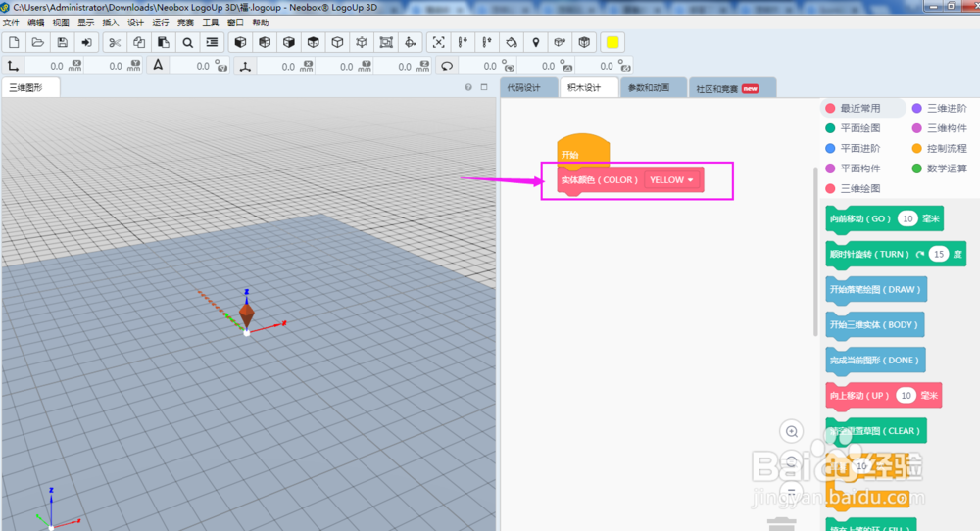
Task: Select the fourth cube view icon
Action: coord(314,42)
